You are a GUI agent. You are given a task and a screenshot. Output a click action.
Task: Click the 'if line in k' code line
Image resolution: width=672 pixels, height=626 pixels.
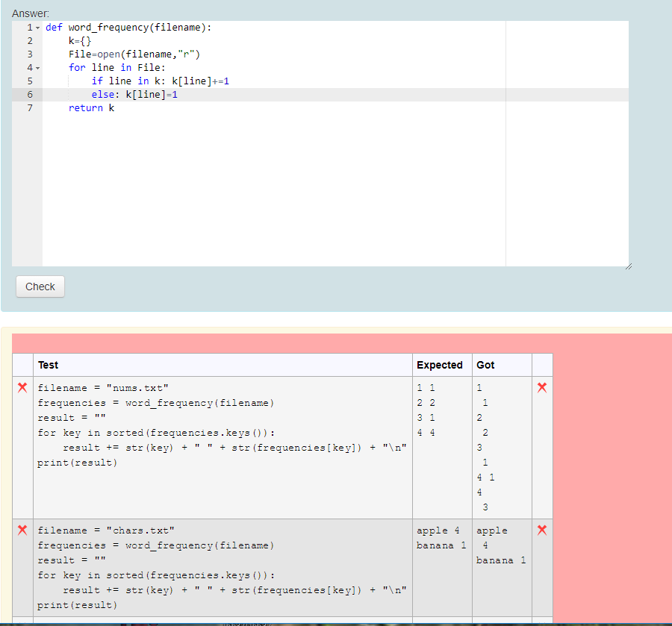click(x=160, y=81)
